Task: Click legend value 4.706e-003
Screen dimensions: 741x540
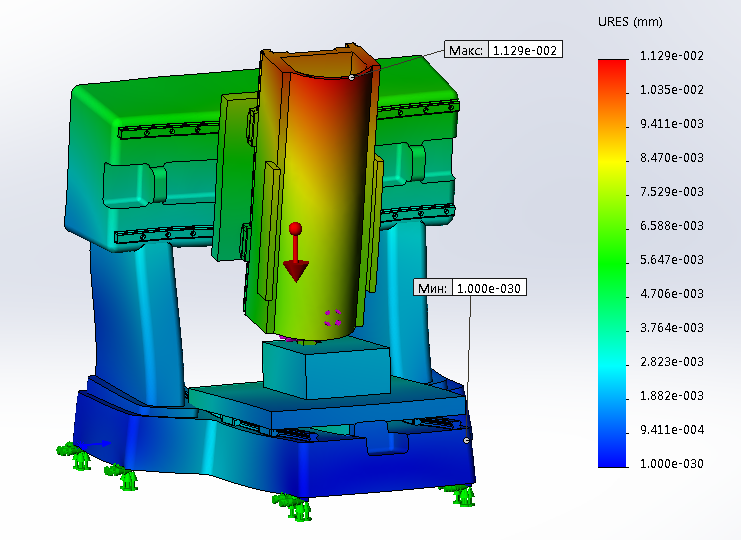Action: click(x=672, y=294)
